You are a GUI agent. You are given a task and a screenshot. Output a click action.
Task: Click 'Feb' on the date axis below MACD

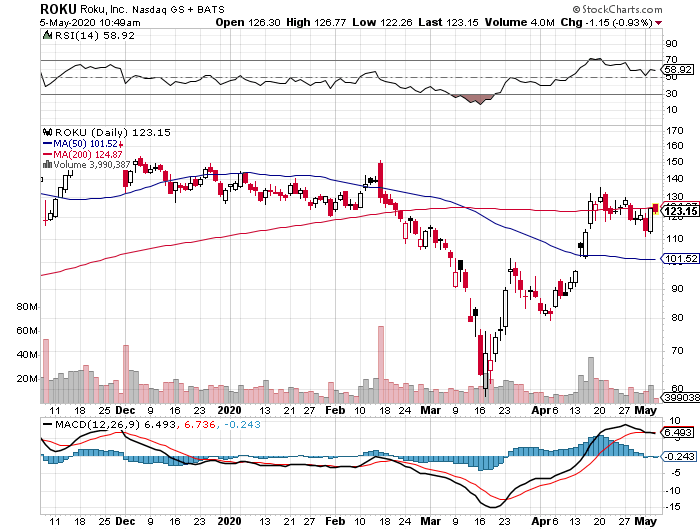pyautogui.click(x=335, y=521)
